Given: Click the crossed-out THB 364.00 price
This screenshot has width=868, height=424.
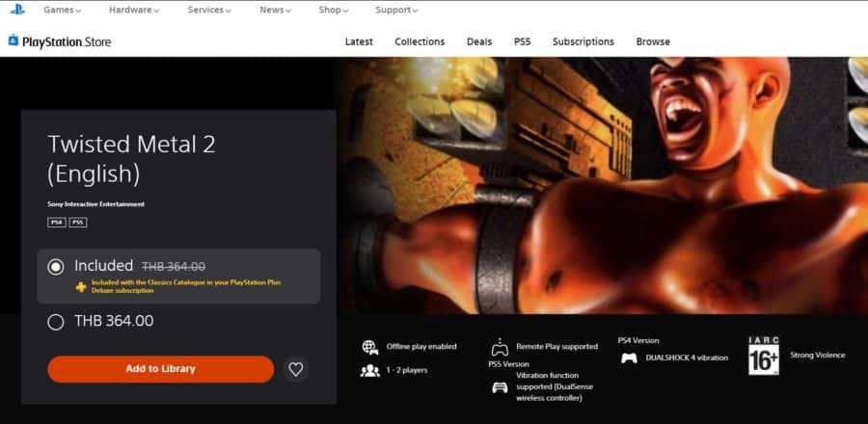Looking at the screenshot, I should click(174, 267).
